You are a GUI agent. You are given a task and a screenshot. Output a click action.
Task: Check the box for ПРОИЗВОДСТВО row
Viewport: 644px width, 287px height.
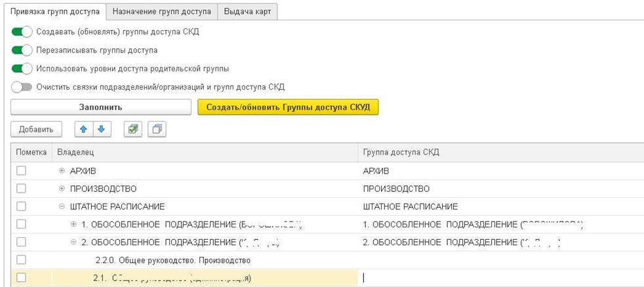click(x=22, y=189)
